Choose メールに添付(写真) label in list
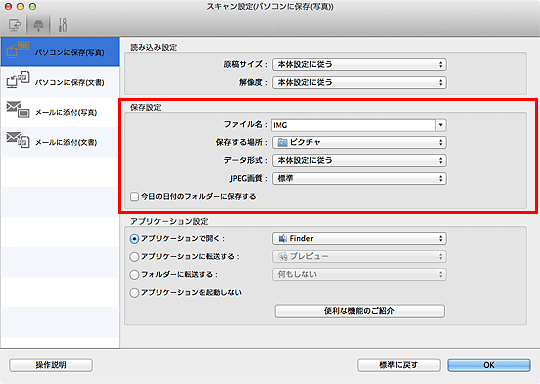 click(x=66, y=113)
